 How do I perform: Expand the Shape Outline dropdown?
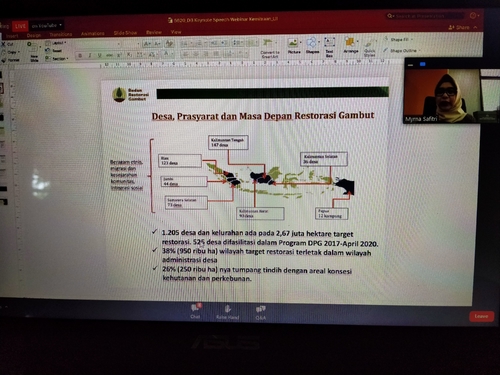pos(402,50)
